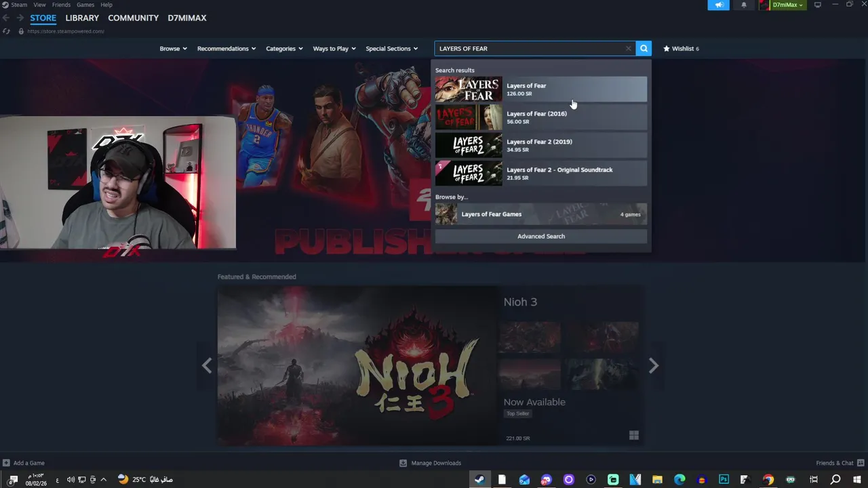868x488 pixels.
Task: Switch to the COMMUNITY tab
Action: click(x=133, y=18)
